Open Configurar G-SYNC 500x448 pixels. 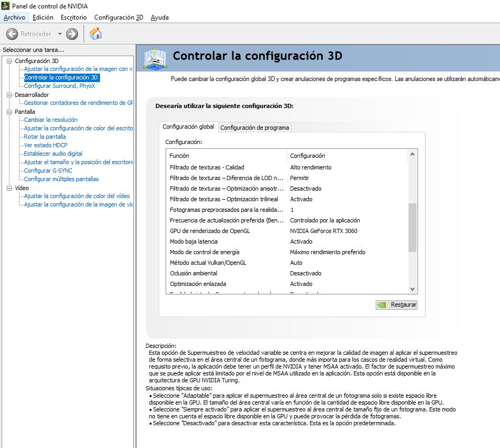coord(48,171)
